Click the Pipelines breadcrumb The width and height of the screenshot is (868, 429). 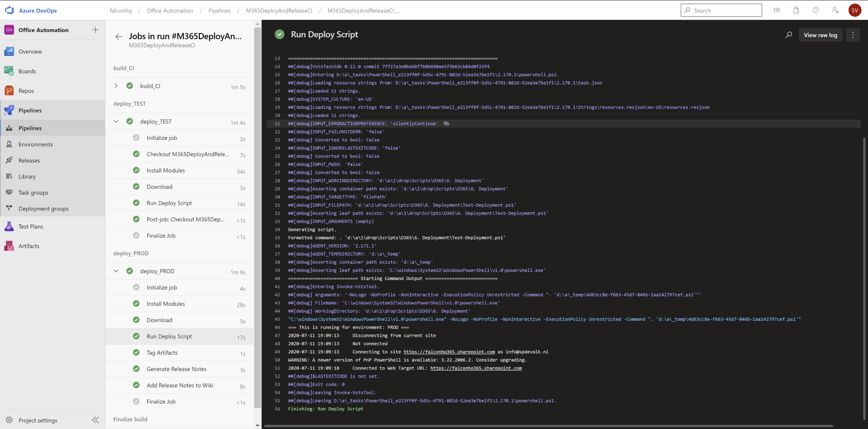[219, 11]
